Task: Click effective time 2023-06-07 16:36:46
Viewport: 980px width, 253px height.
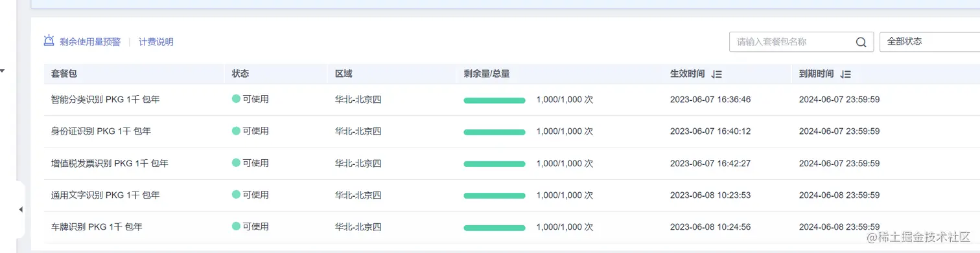Action: (x=710, y=100)
